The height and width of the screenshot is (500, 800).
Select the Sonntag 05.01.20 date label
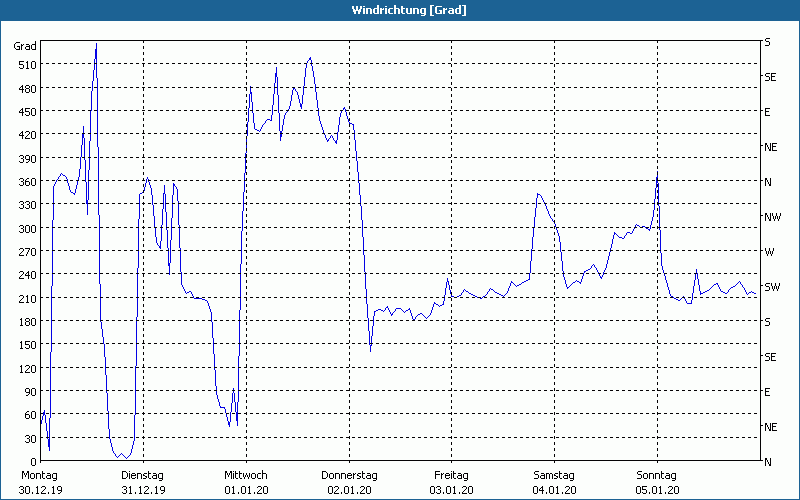[657, 482]
